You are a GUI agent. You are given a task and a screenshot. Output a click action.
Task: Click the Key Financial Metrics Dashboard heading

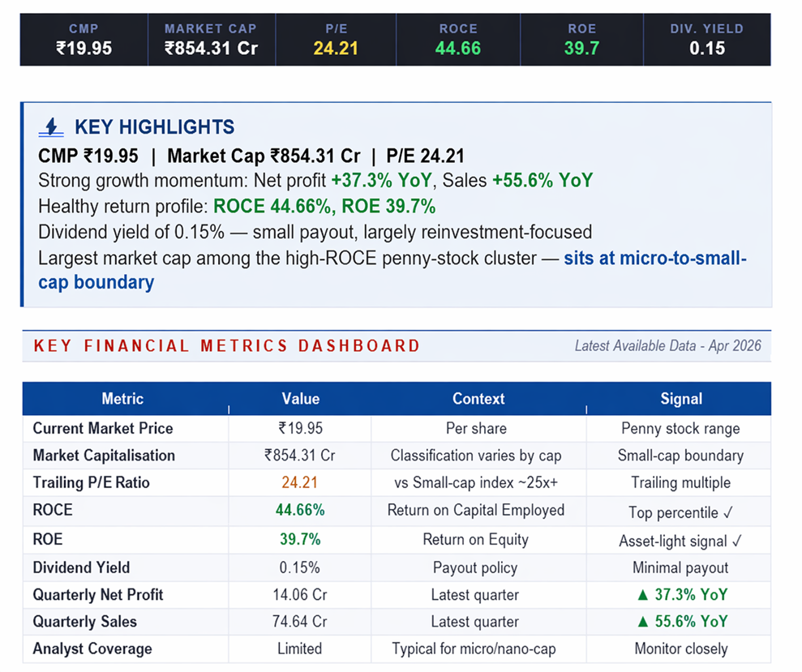[x=227, y=346]
